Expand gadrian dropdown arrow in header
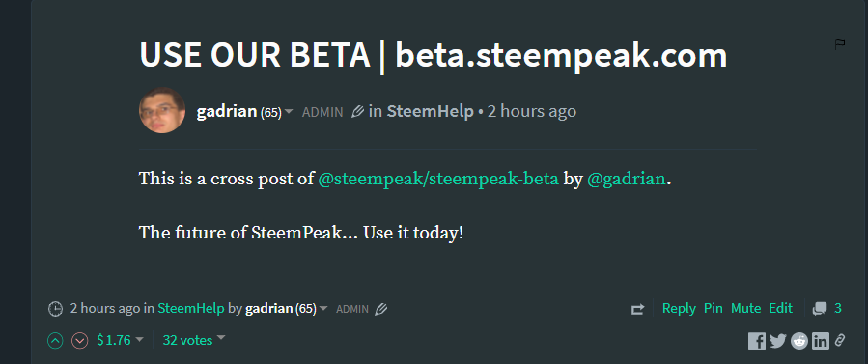The width and height of the screenshot is (868, 364). pyautogui.click(x=289, y=112)
